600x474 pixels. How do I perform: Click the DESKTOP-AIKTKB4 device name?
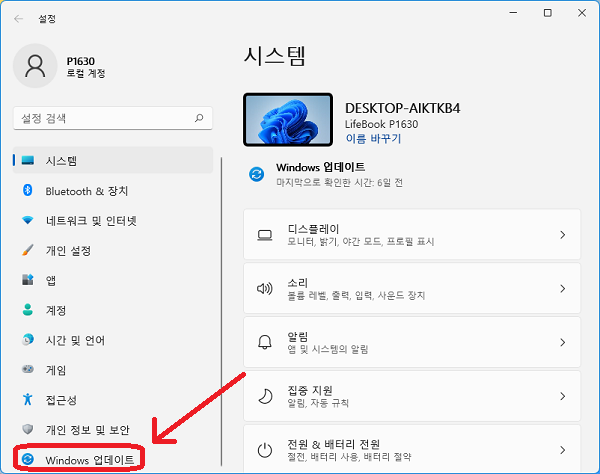pyautogui.click(x=403, y=108)
